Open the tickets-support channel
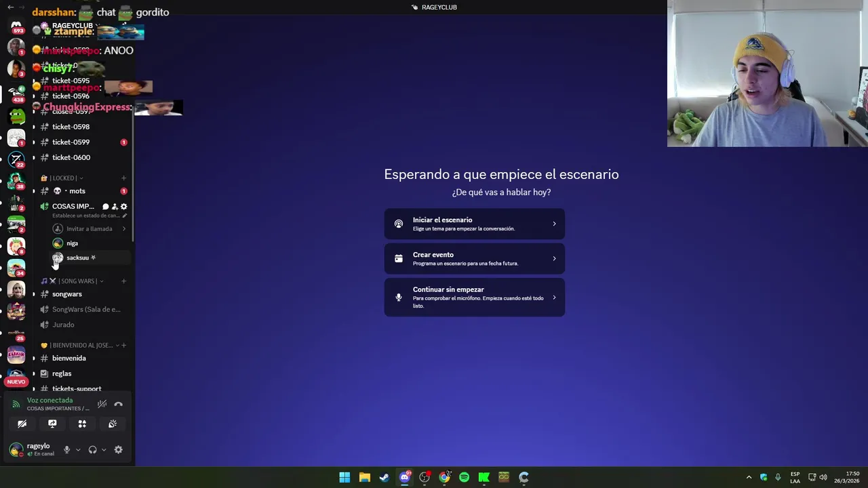The width and height of the screenshot is (868, 488). click(x=77, y=389)
